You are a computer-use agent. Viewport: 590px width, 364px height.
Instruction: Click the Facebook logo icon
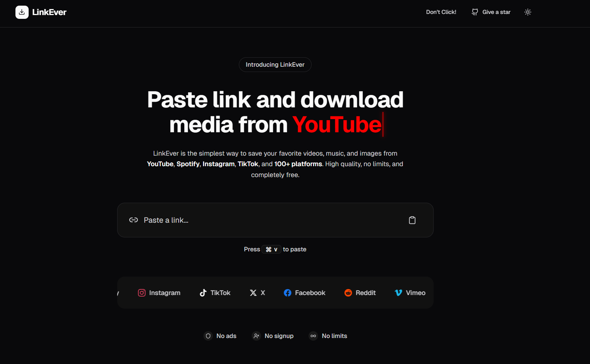click(287, 293)
